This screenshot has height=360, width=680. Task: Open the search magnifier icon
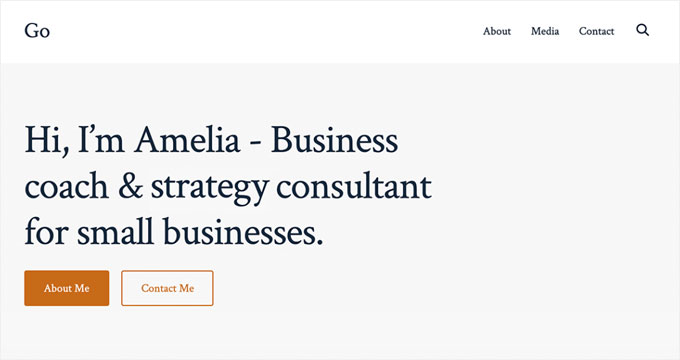(x=642, y=30)
